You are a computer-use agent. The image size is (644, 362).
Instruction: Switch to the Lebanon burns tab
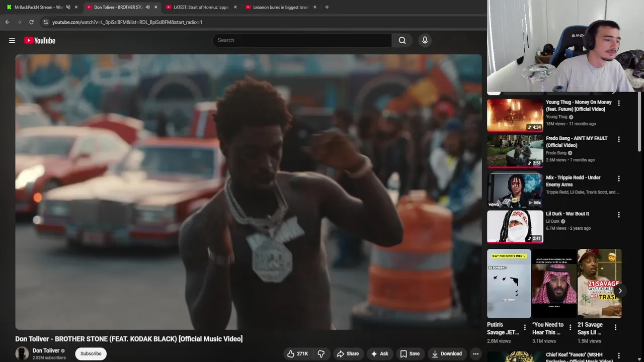pos(281,7)
